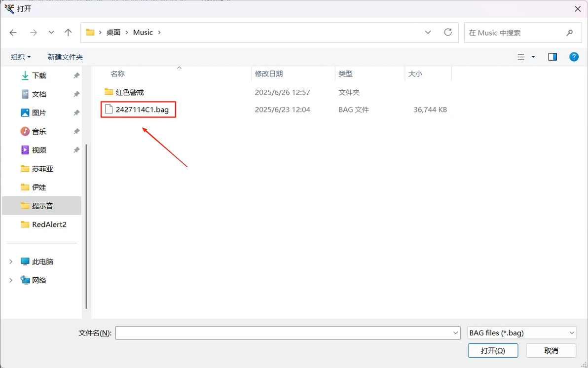
Task: Click the folder icon in address bar
Action: tap(90, 32)
